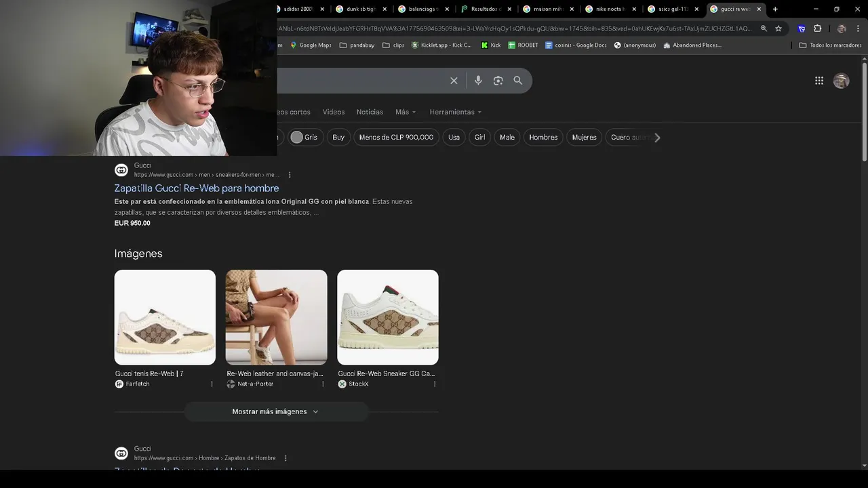The image size is (868, 488).
Task: Switch to the adidas 2000 browser tab
Action: point(297,9)
